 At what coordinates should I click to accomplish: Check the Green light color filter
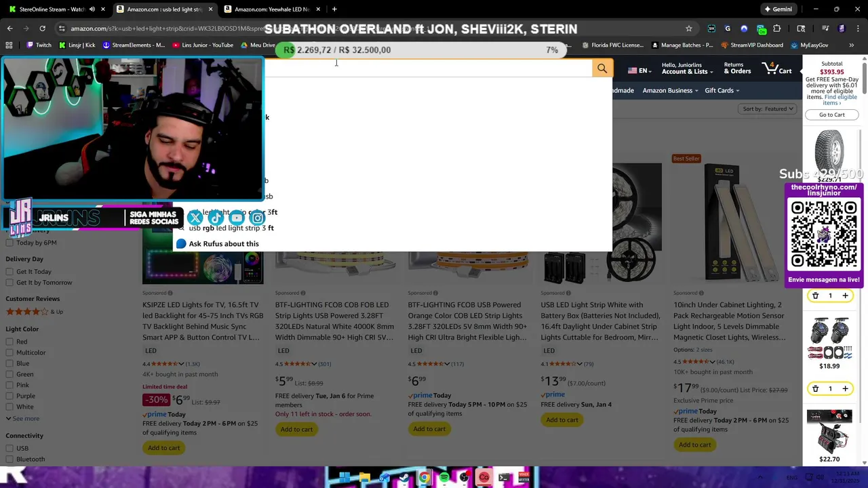(x=9, y=374)
